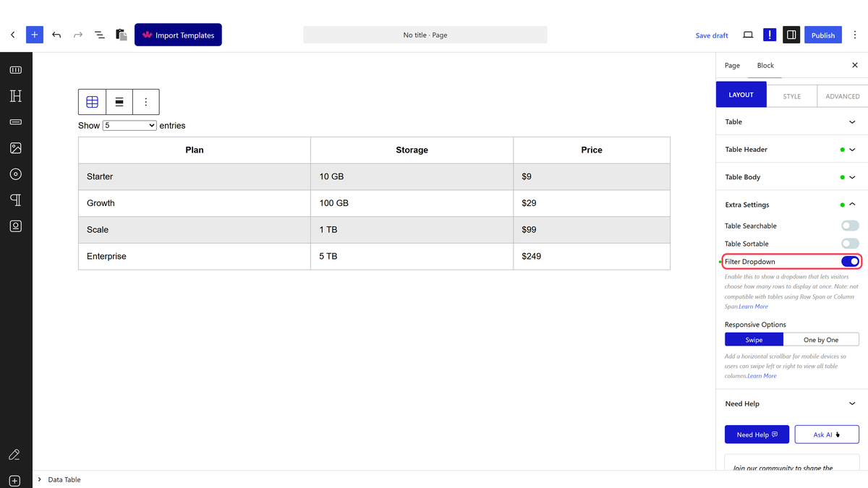Viewport: 868px width, 488px height.
Task: Go back with the left chevron icon
Action: tap(13, 35)
